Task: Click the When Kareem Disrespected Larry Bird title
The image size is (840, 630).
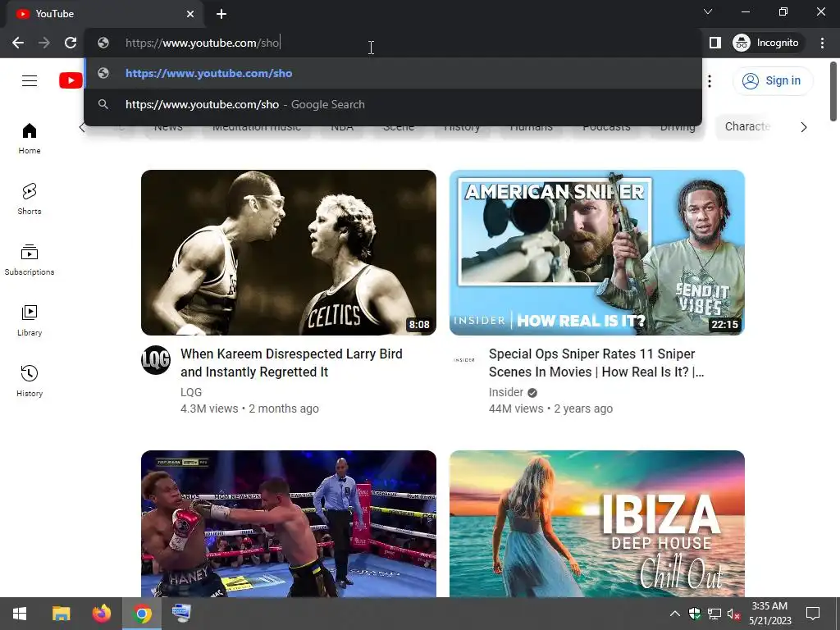Action: click(x=291, y=363)
